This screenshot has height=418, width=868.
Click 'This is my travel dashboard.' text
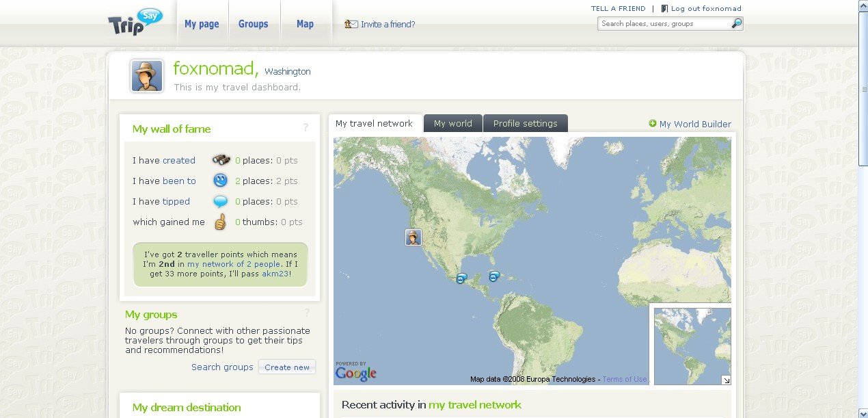point(237,88)
